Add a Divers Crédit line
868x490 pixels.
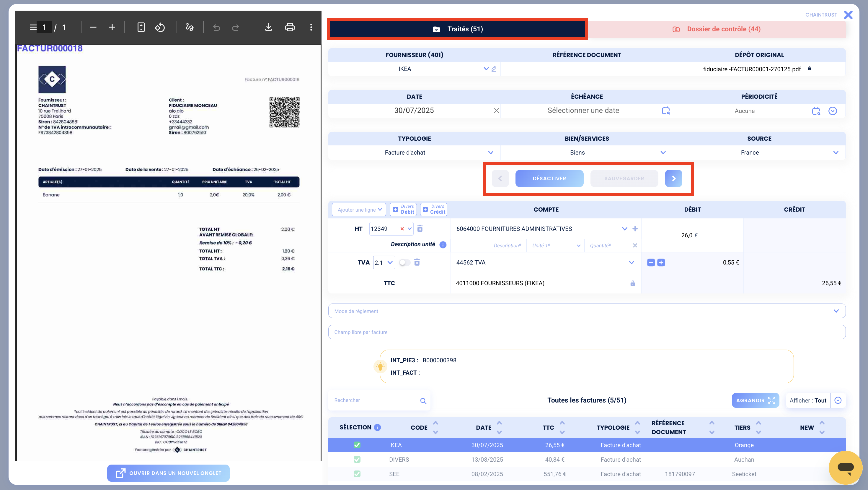433,210
